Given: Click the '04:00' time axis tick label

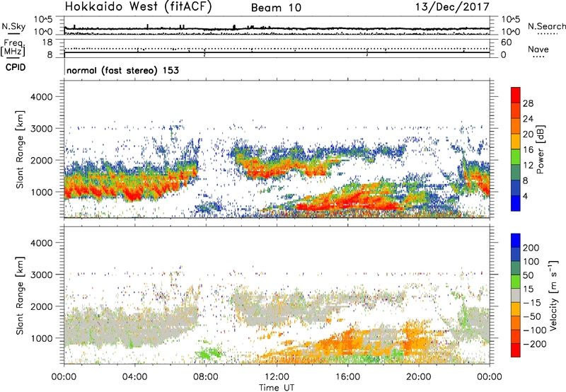Looking at the screenshot, I should 135,377.
